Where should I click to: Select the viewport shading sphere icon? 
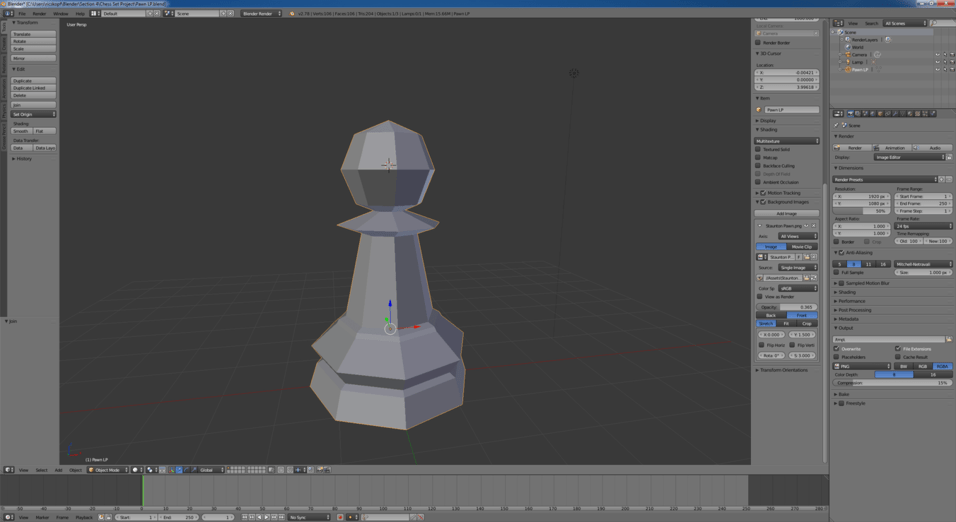[x=136, y=470]
